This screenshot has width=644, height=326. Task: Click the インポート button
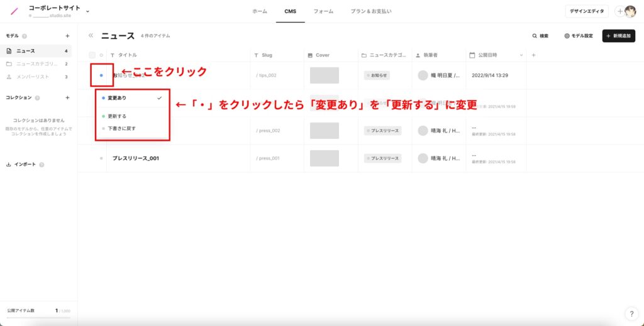point(21,165)
